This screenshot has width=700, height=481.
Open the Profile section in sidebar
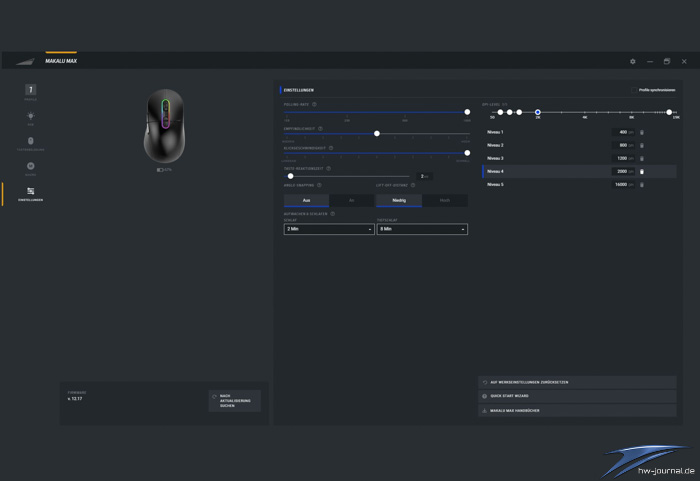30,92
